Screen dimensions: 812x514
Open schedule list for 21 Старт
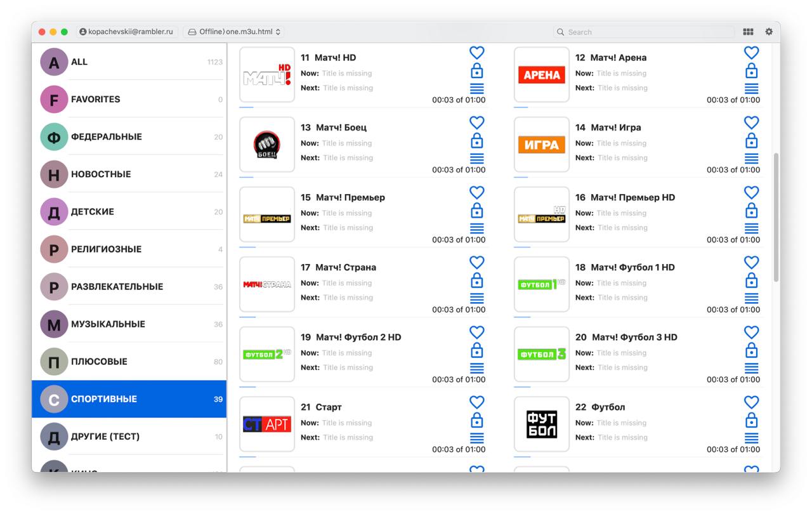[x=477, y=438]
